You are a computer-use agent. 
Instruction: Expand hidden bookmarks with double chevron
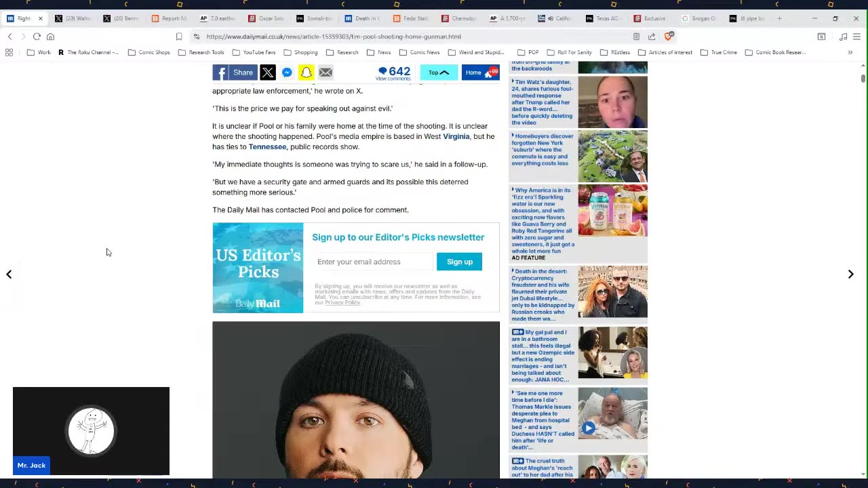850,52
